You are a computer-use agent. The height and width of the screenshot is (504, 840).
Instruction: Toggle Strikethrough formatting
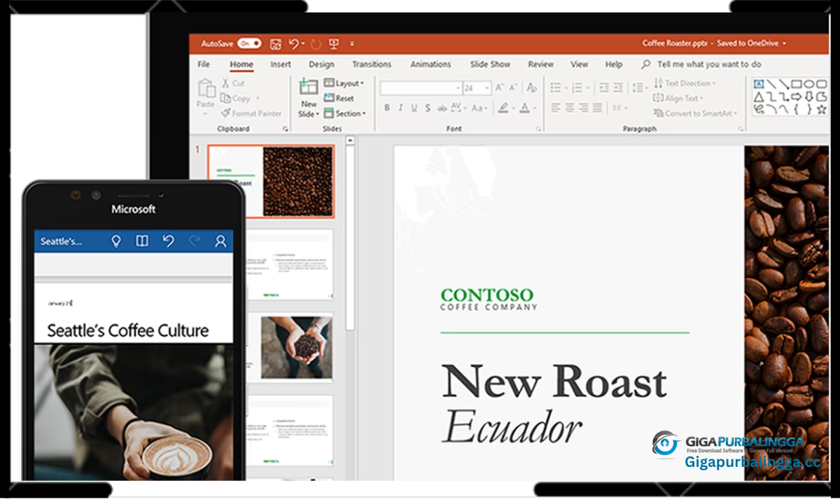tap(442, 108)
